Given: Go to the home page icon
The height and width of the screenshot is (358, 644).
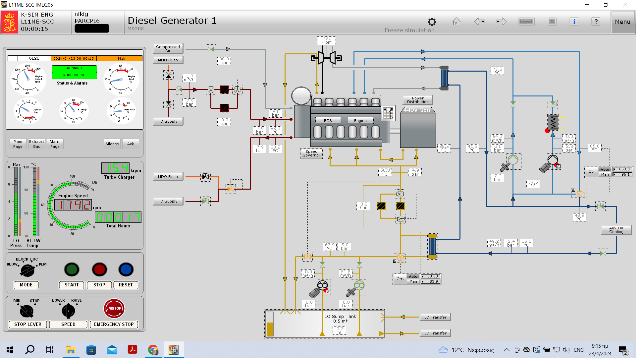Looking at the screenshot, I should click(x=456, y=22).
